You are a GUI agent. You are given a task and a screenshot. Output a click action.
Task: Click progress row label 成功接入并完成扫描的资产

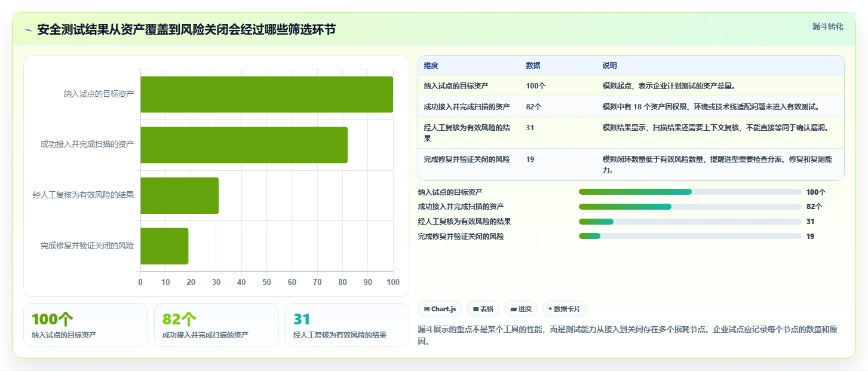coord(461,207)
